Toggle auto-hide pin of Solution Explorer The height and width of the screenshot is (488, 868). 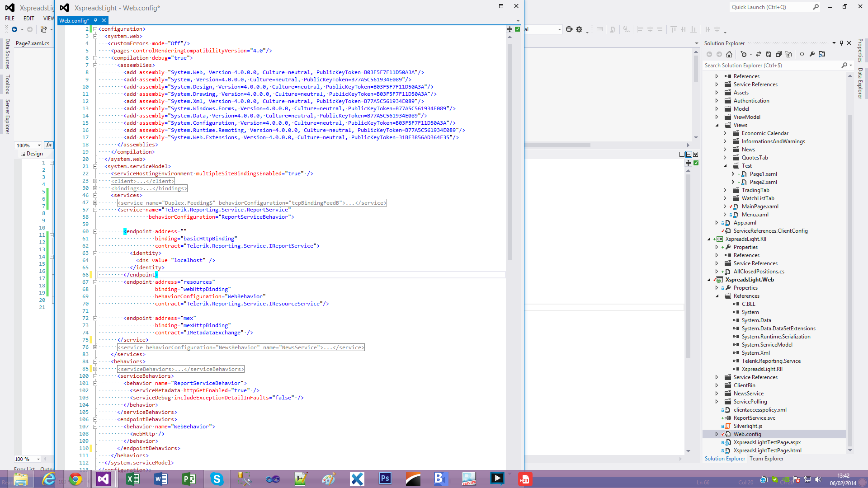(841, 43)
